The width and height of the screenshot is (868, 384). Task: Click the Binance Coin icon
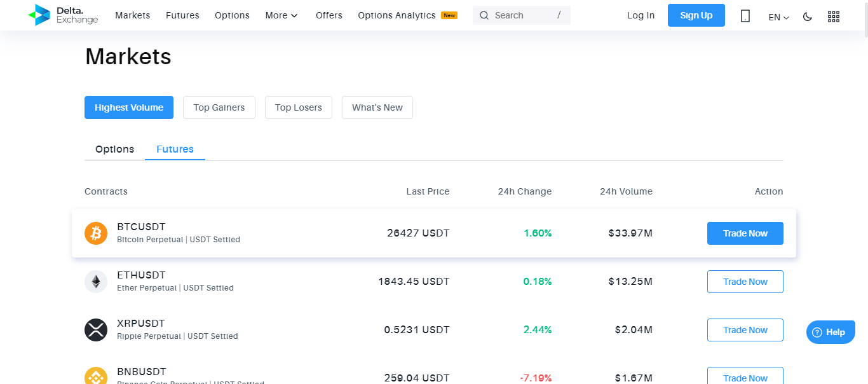click(x=96, y=376)
